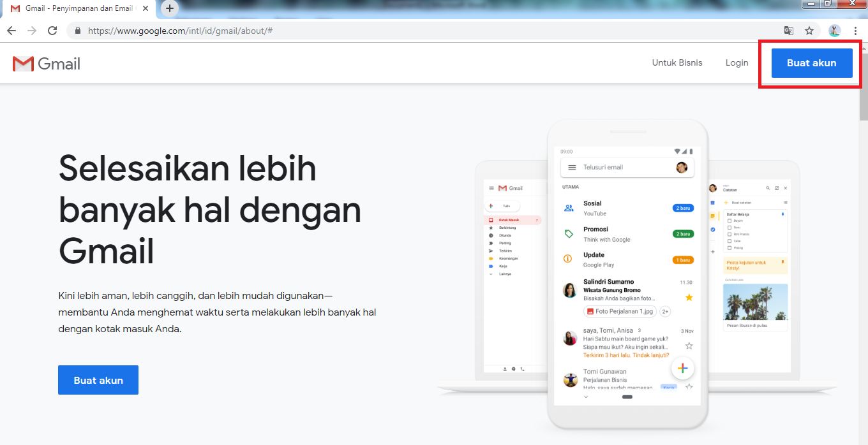Click Salindri Sumarno avatar photo
This screenshot has height=445, width=868.
coord(570,291)
